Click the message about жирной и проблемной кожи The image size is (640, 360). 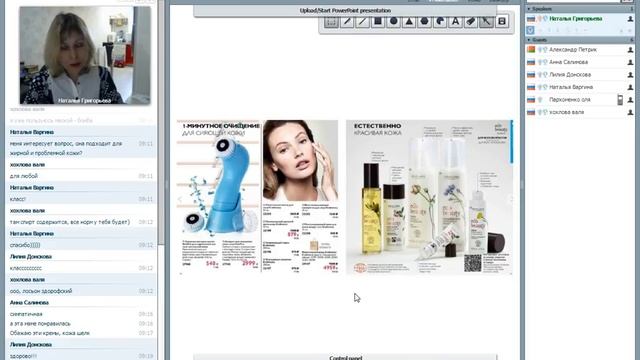click(x=66, y=149)
